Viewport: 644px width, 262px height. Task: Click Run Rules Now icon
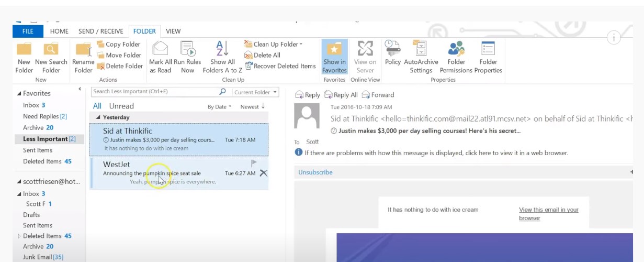(187, 50)
